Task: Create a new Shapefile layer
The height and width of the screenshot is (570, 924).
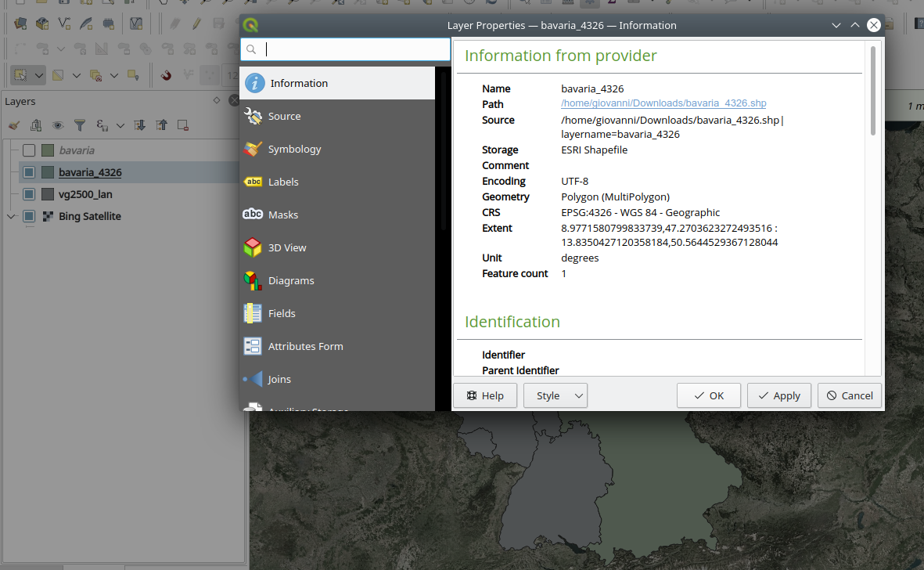Action: pos(64,23)
